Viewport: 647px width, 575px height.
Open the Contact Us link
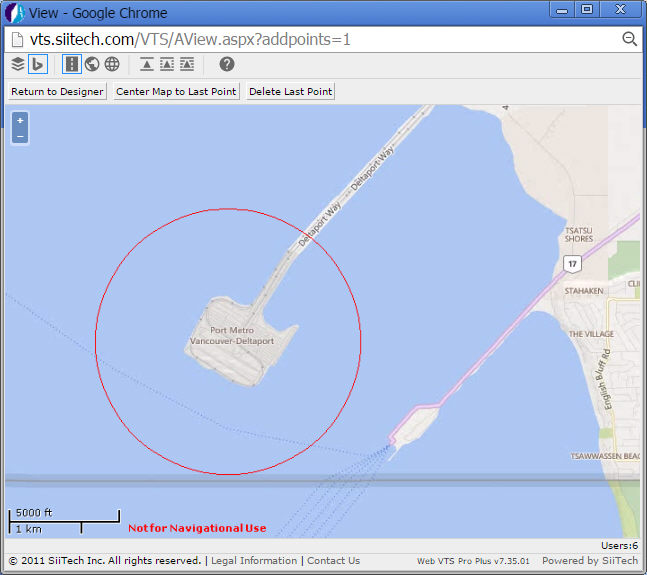tap(333, 561)
